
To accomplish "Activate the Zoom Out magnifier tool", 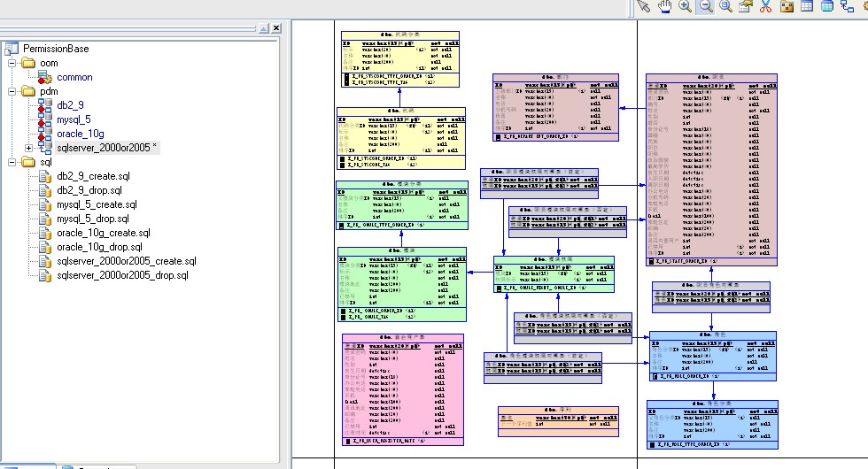I will (x=706, y=6).
